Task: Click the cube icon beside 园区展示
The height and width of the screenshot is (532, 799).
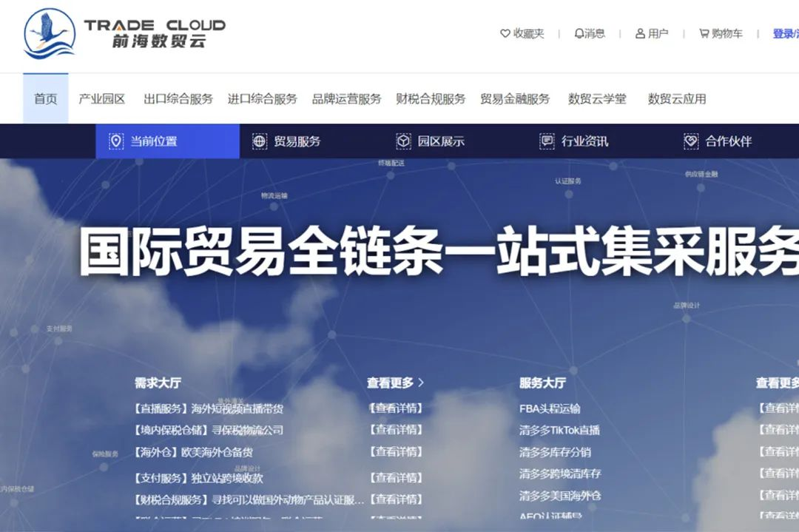Action: pos(403,141)
